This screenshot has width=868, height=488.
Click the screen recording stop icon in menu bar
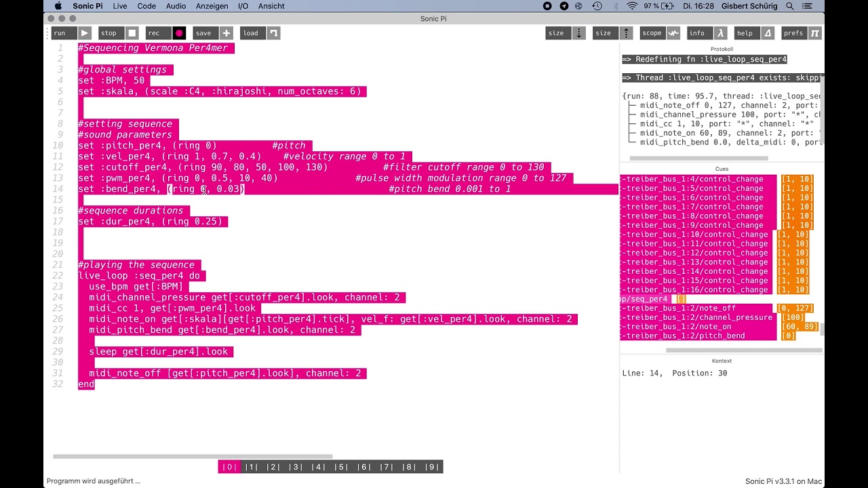(x=547, y=6)
